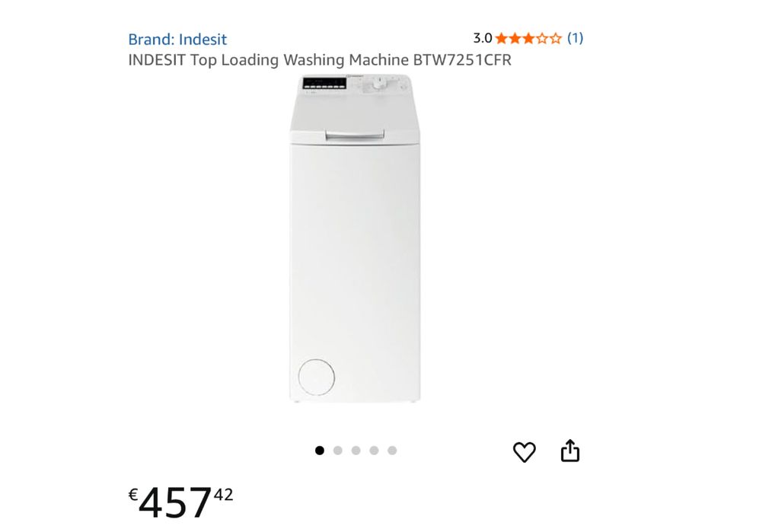The image size is (759, 532).
Task: Click the first filled orange star
Action: point(502,38)
